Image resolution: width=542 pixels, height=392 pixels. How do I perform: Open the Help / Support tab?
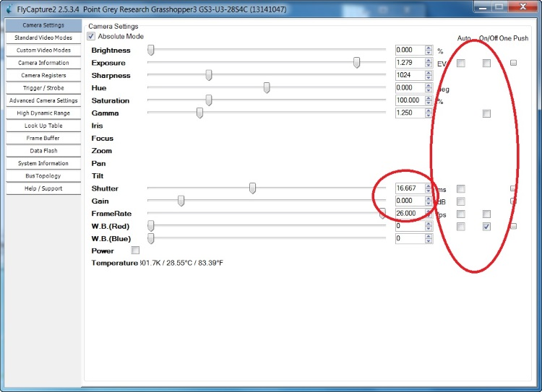pos(43,188)
